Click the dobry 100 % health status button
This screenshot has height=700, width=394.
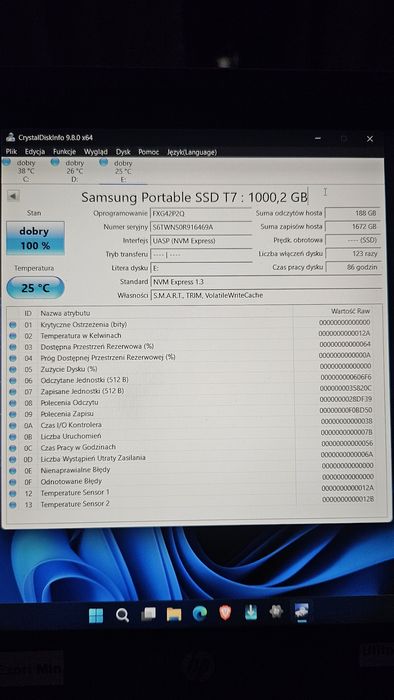[x=35, y=238]
